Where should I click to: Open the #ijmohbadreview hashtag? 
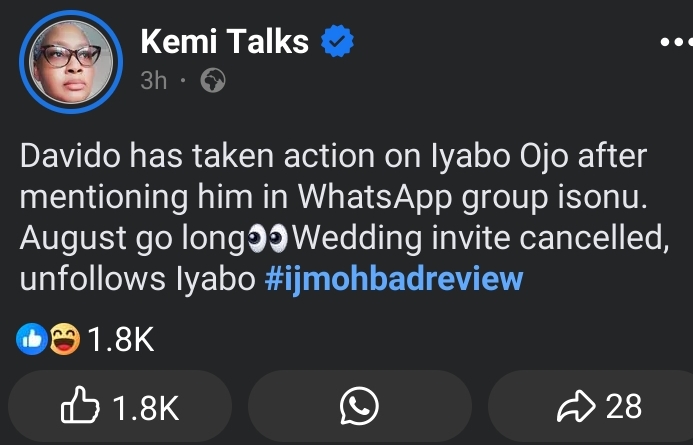(x=394, y=279)
